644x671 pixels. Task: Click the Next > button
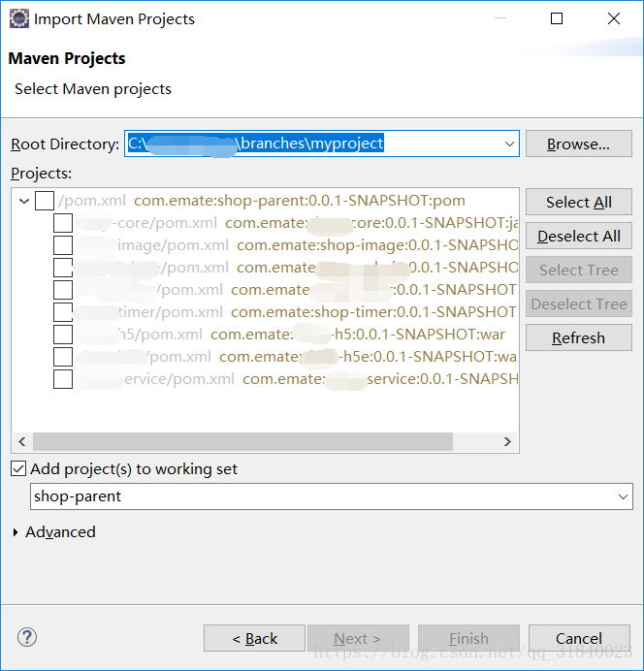(358, 638)
